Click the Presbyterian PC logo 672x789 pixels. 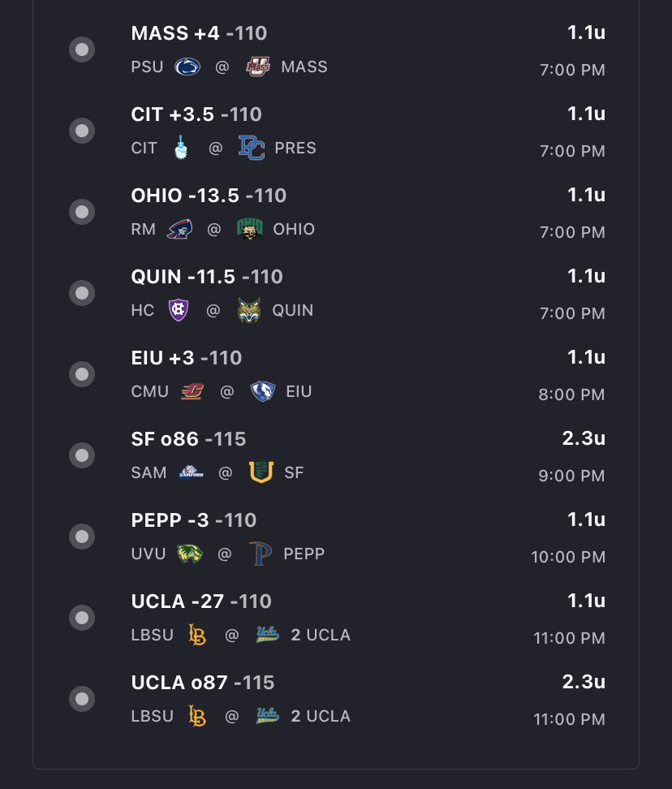coord(252,148)
